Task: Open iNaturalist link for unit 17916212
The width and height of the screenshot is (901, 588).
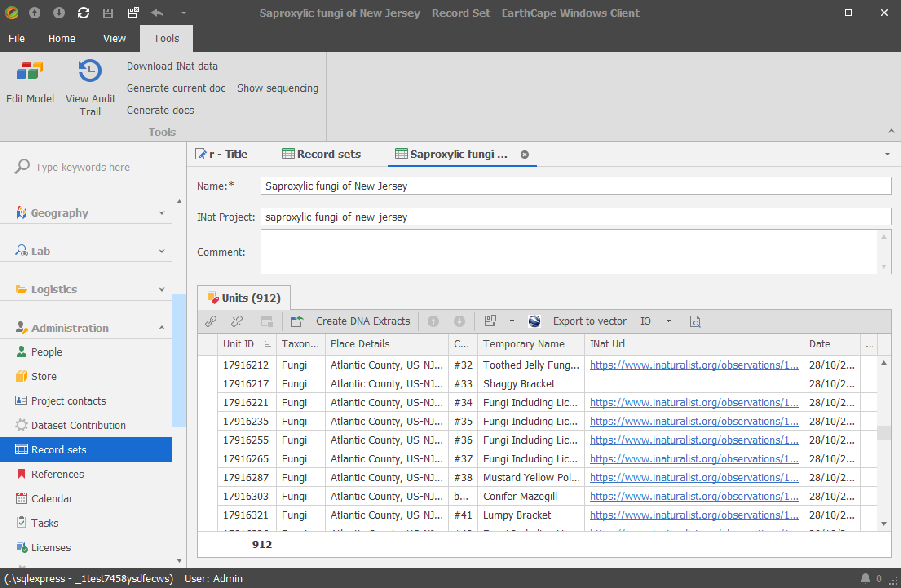Action: click(694, 365)
